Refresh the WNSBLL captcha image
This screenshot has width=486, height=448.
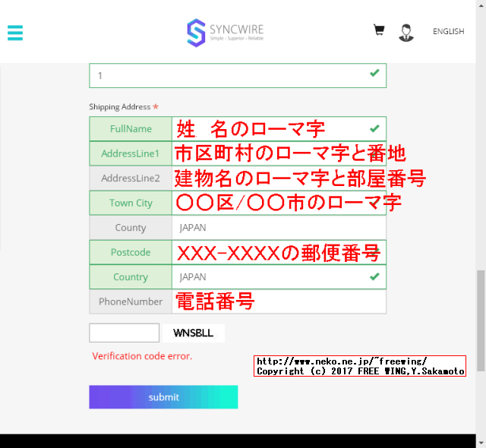(x=194, y=333)
